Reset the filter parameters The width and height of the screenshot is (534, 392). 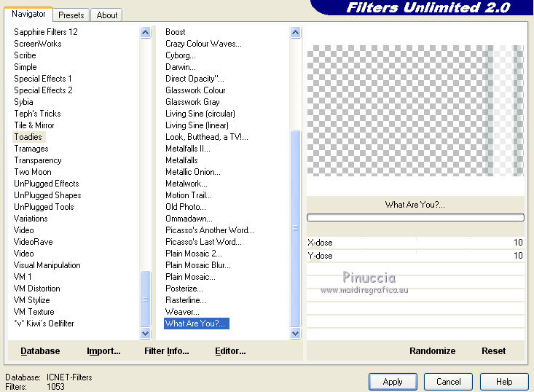click(493, 351)
